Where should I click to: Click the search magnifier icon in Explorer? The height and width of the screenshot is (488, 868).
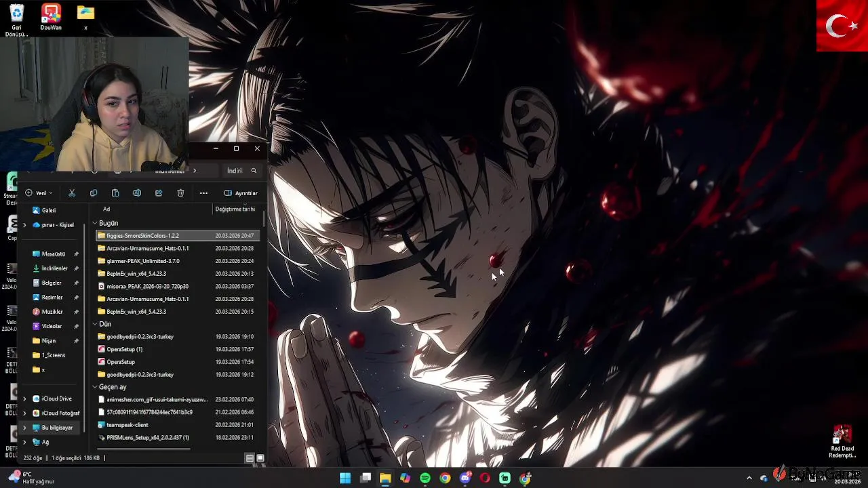[254, 171]
